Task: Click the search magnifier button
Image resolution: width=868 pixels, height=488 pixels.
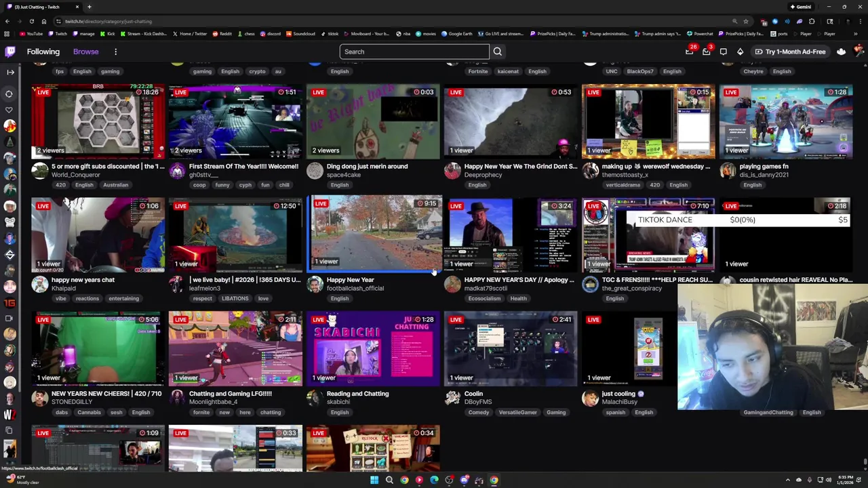Action: point(498,52)
